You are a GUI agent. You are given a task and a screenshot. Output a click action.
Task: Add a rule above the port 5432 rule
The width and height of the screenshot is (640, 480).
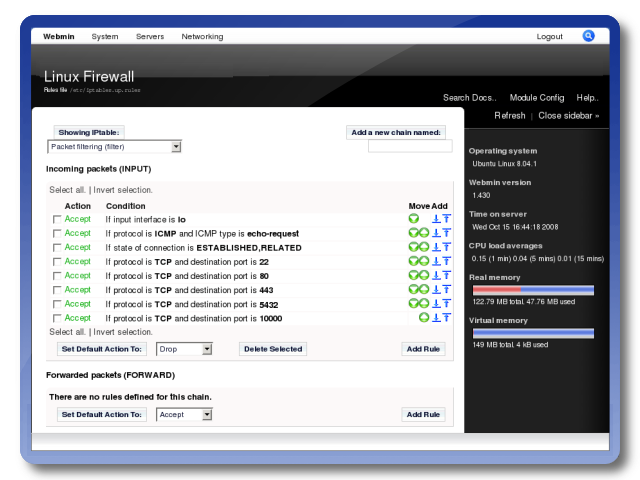446,304
